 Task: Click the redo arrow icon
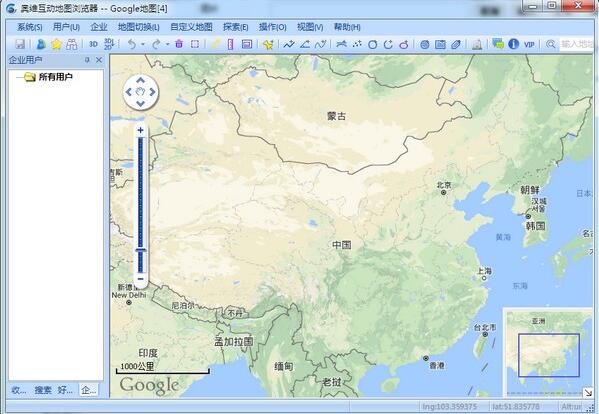156,44
